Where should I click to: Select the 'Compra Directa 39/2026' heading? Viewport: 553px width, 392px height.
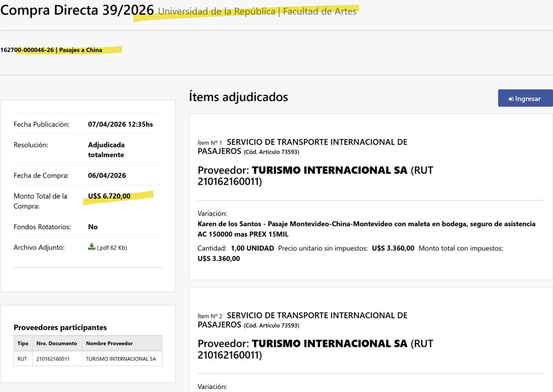77,10
